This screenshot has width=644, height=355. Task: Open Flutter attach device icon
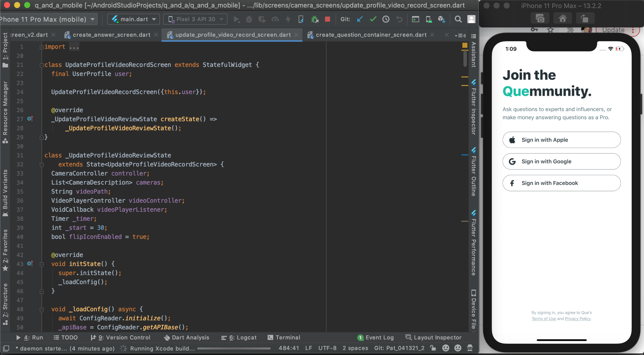(301, 19)
